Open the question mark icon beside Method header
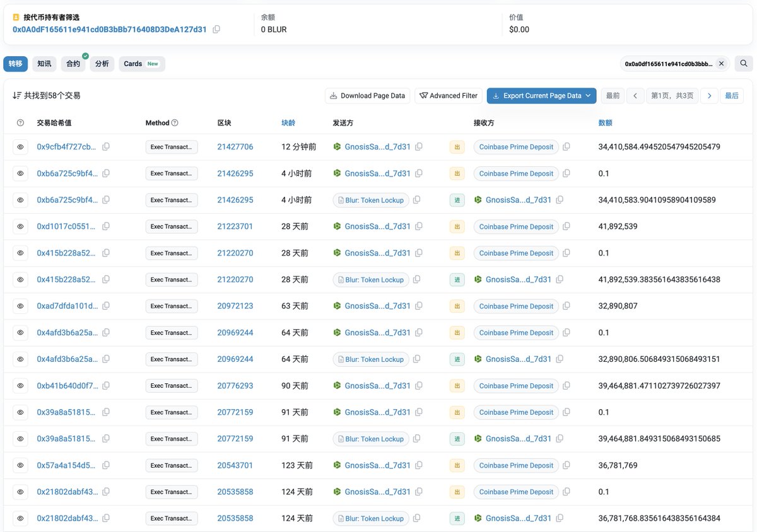The width and height of the screenshot is (757, 532). [175, 123]
